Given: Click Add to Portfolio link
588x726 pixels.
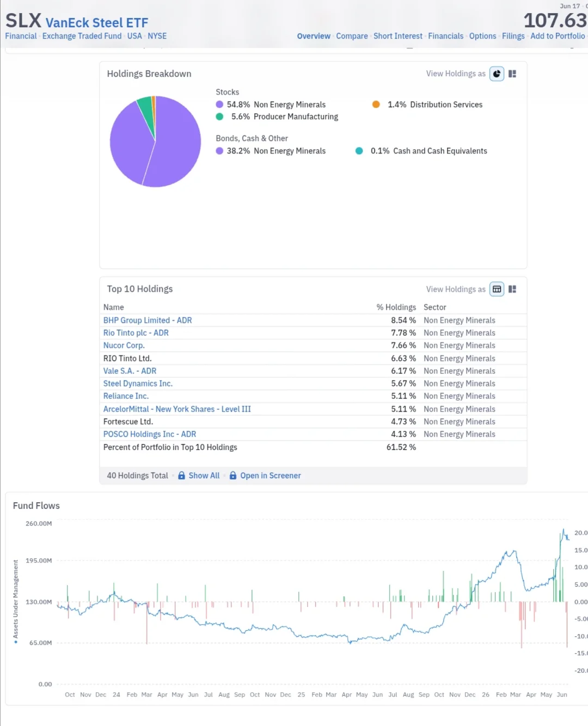Looking at the screenshot, I should pyautogui.click(x=558, y=36).
